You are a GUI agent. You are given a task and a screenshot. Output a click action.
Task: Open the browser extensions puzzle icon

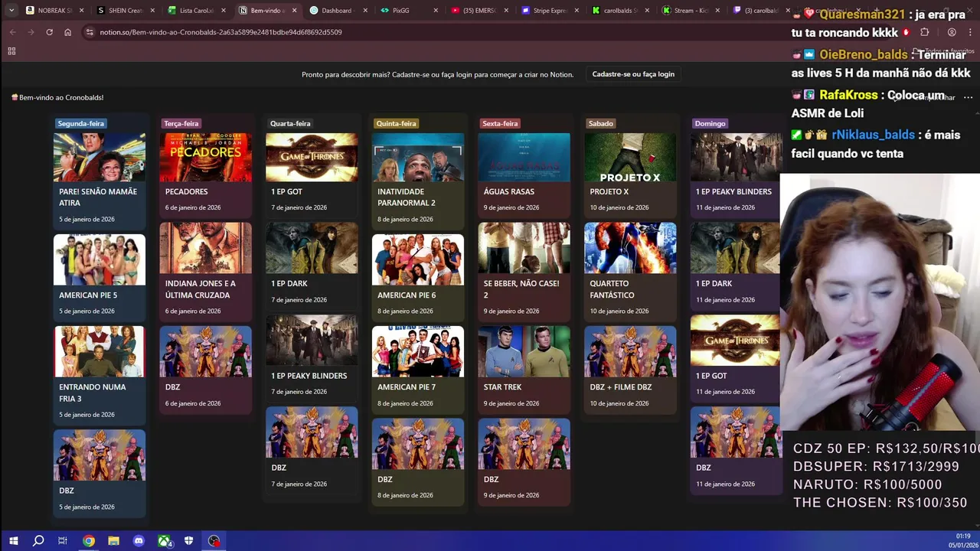tap(924, 32)
